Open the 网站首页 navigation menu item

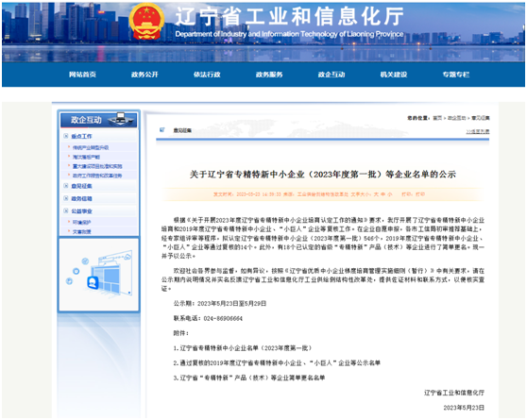[82, 75]
